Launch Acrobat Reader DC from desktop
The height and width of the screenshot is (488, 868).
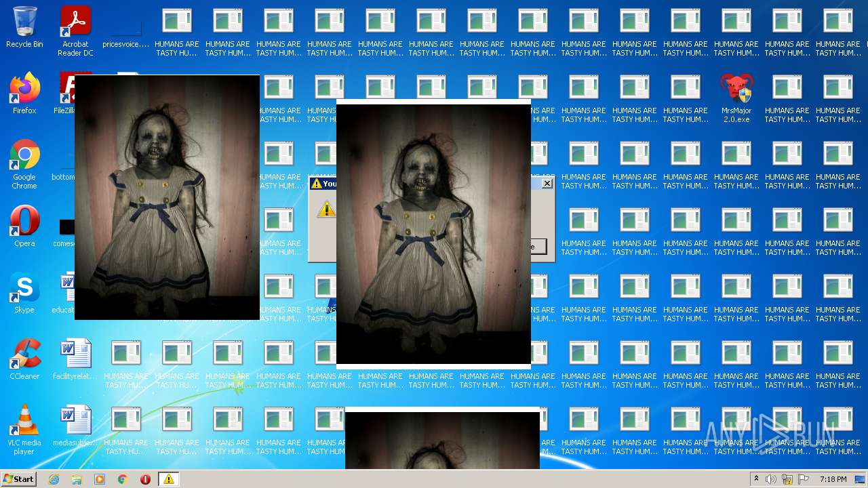[x=75, y=31]
